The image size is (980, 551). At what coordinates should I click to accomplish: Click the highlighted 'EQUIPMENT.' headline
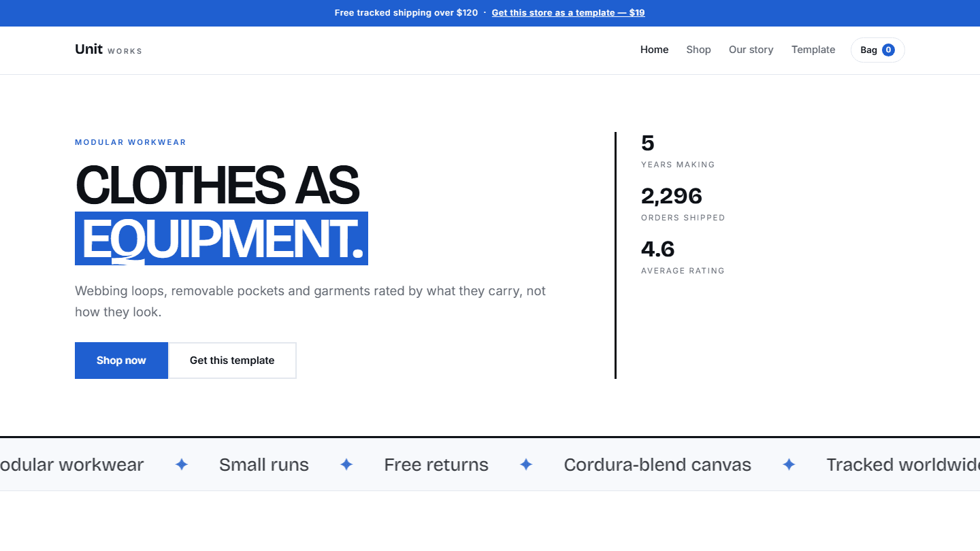coord(221,238)
